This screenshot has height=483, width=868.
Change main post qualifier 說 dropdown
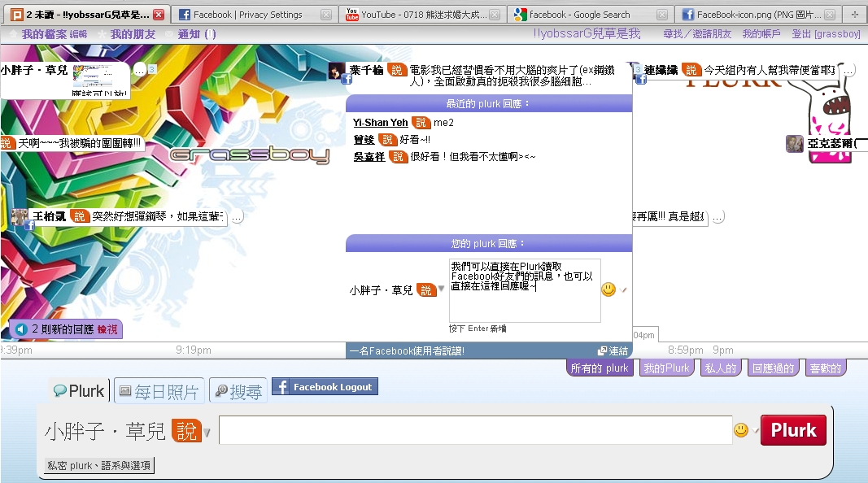coord(191,431)
